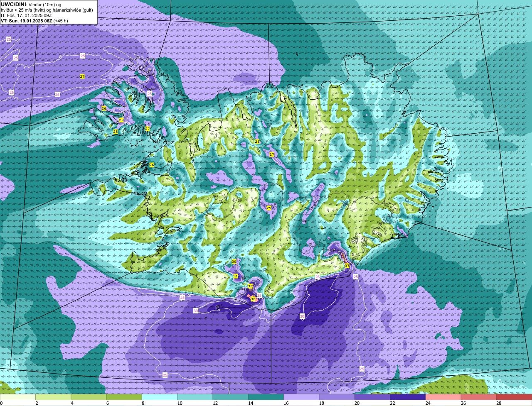The height and width of the screenshot is (406, 532).
Task: Click the red above-28 m/s legend swatch
Action: click(x=515, y=397)
